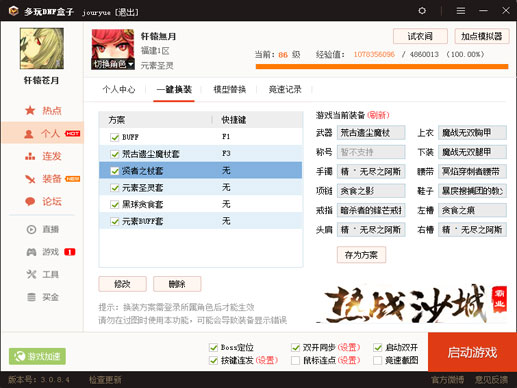Open the 加点模拟器 button
This screenshot has height=388, width=517.
482,36
